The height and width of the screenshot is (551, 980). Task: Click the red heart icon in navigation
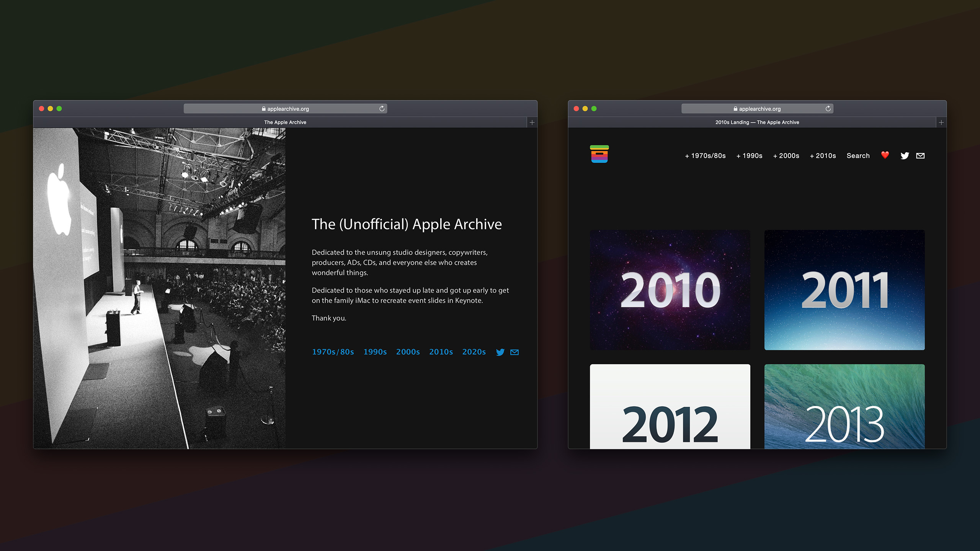click(885, 155)
